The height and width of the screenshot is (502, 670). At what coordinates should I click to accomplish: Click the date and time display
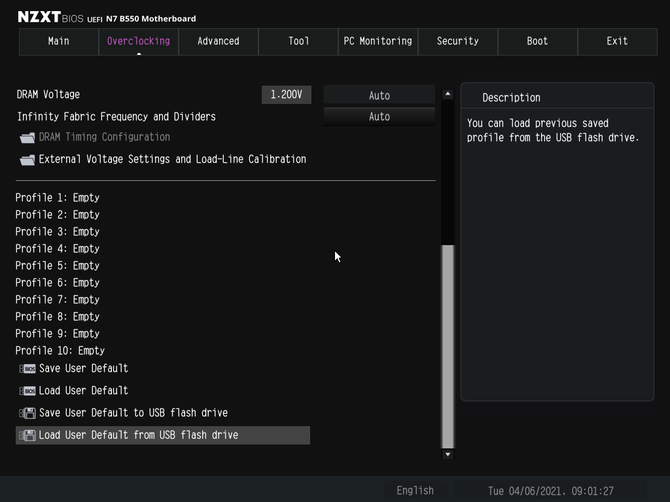pyautogui.click(x=551, y=491)
